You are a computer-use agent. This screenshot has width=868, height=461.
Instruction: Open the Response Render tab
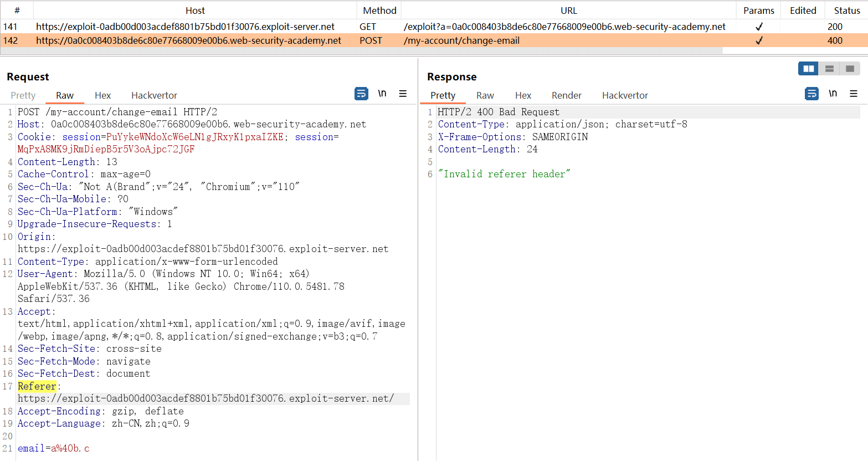(566, 95)
